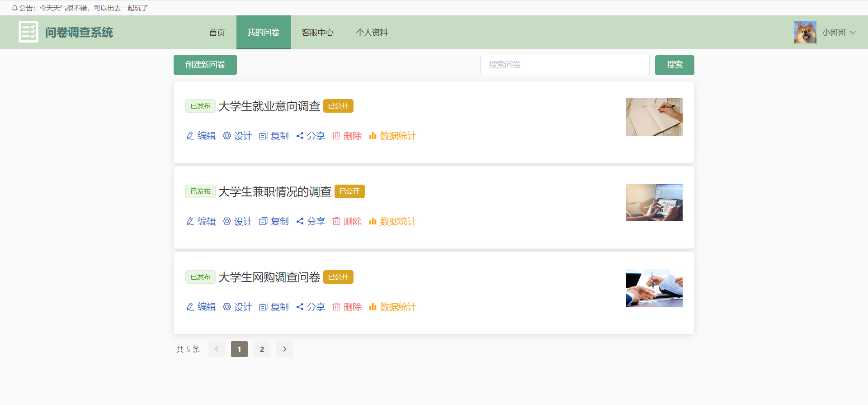The width and height of the screenshot is (868, 405).
Task: Click the 已发布 tag on 大学生就业意向调查
Action: click(200, 106)
